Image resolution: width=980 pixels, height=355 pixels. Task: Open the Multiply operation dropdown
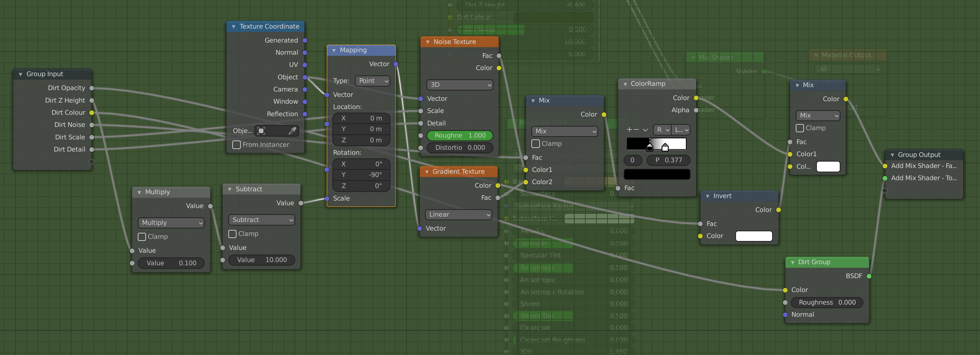(x=171, y=223)
